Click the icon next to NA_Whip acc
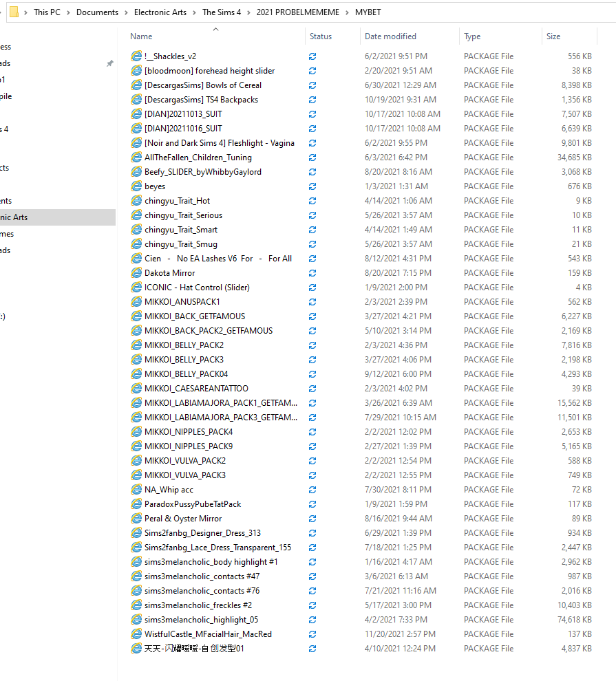 click(x=136, y=490)
